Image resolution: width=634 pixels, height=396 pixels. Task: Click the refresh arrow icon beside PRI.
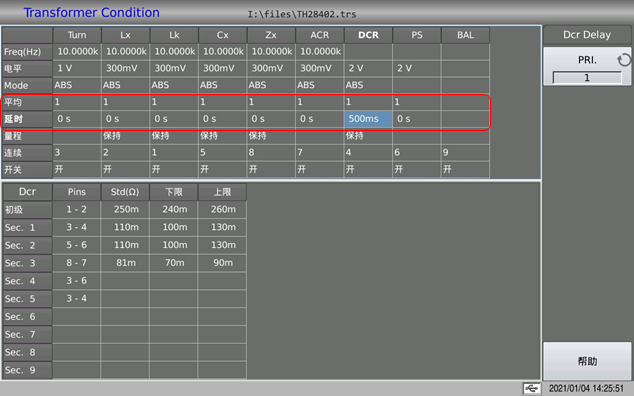(624, 60)
